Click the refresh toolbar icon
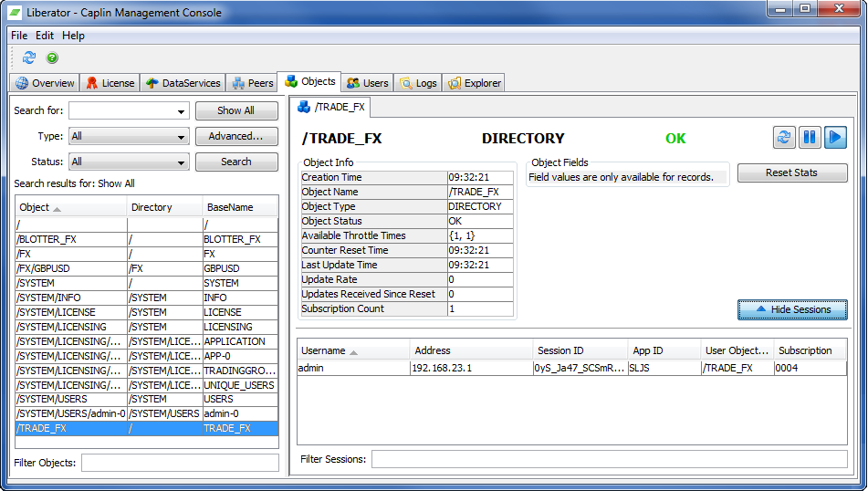 click(29, 57)
